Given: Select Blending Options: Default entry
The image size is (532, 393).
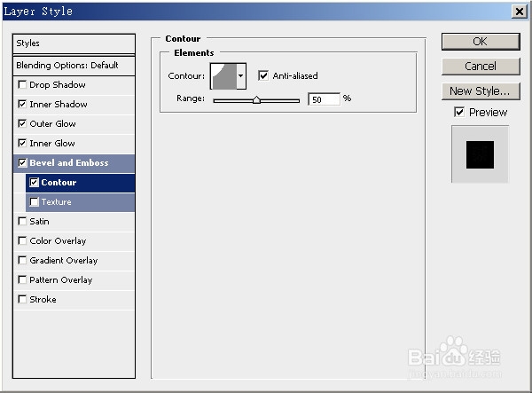Looking at the screenshot, I should 74,65.
